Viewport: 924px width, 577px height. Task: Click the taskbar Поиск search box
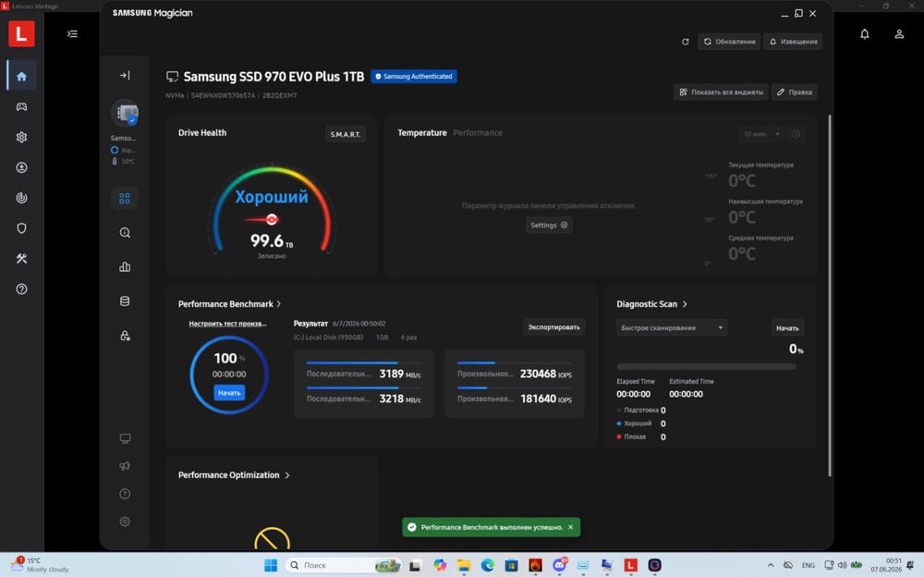(x=344, y=565)
